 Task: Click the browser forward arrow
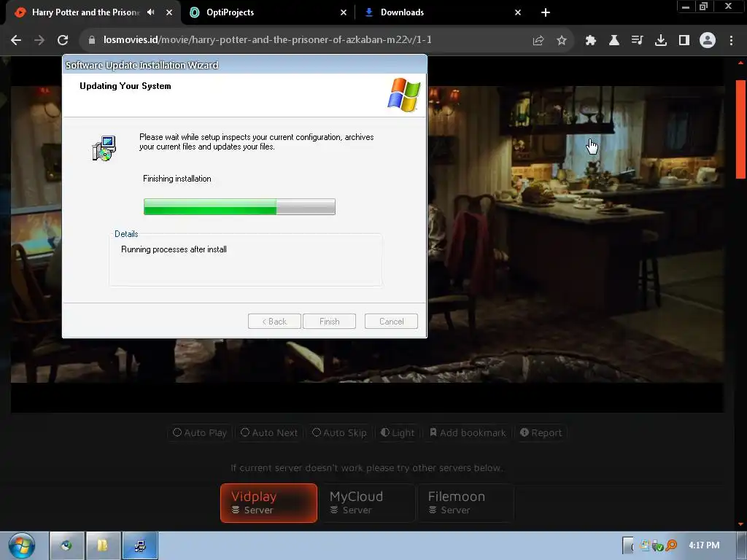click(x=39, y=40)
